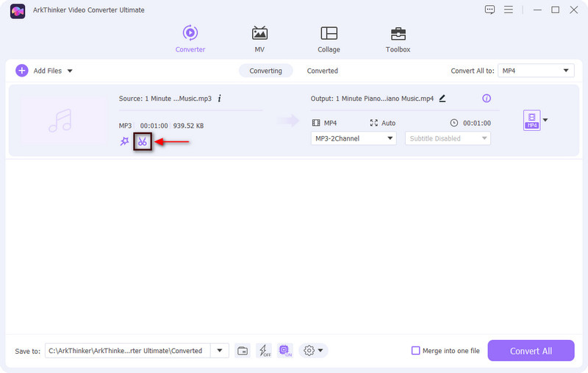Open the Convert All to MP4 dropdown
The width and height of the screenshot is (588, 373).
[x=536, y=71]
